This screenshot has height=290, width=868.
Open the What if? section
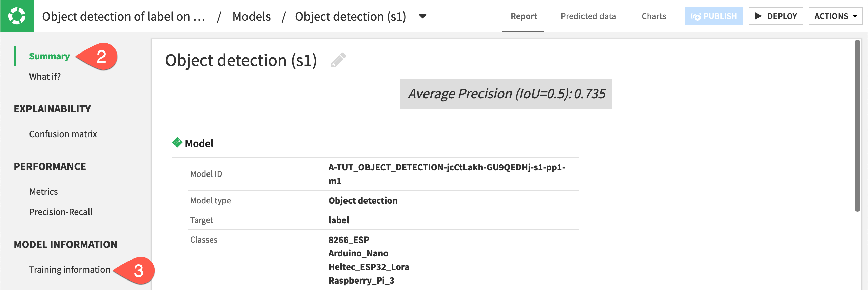coord(45,76)
